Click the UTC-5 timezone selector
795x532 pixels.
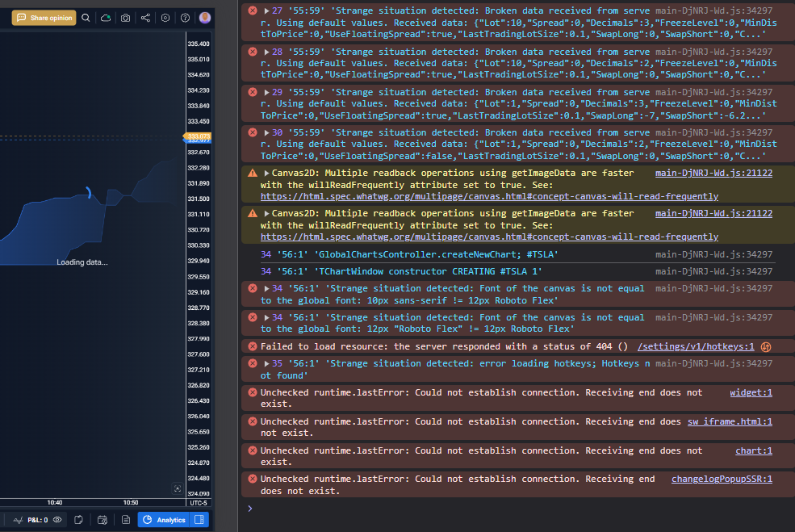point(199,503)
